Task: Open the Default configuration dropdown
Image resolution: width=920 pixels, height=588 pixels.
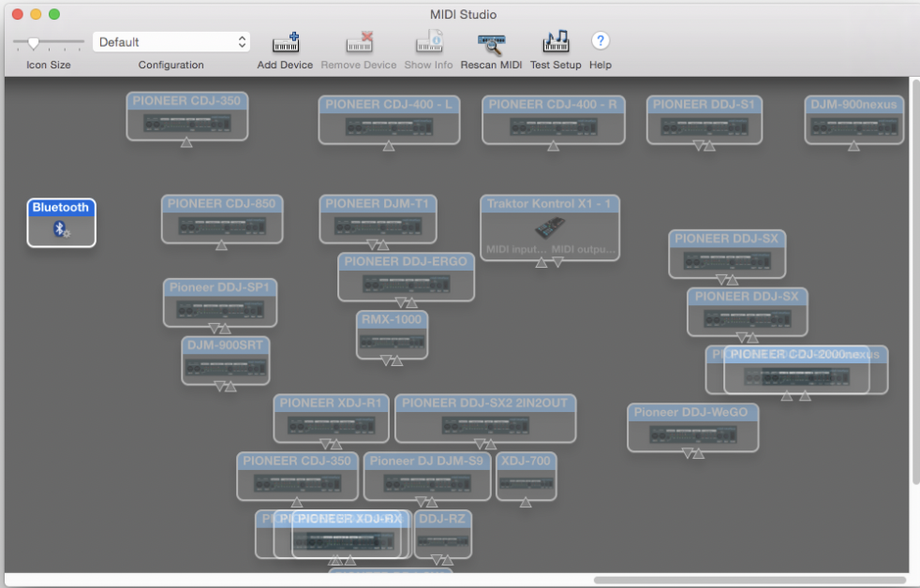Action: 171,42
